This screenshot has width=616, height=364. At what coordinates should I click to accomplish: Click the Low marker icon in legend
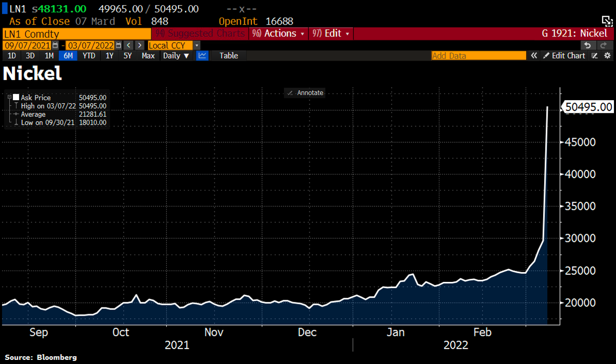pyautogui.click(x=16, y=123)
